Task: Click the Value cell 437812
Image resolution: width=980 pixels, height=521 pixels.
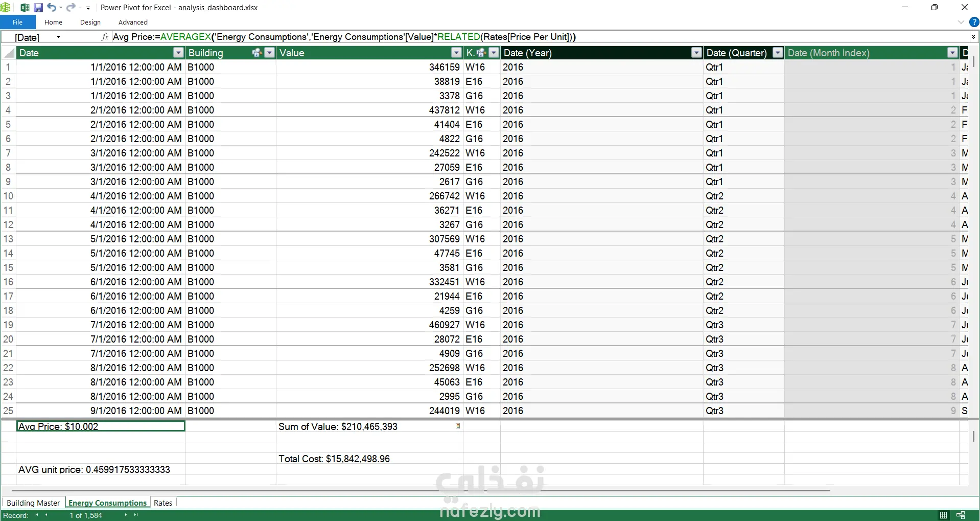Action: pyautogui.click(x=369, y=110)
